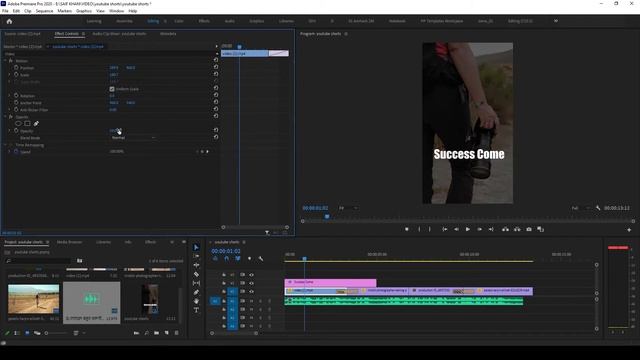This screenshot has height=360, width=640.
Task: Select the Ripple Edit tool
Action: tap(196, 265)
